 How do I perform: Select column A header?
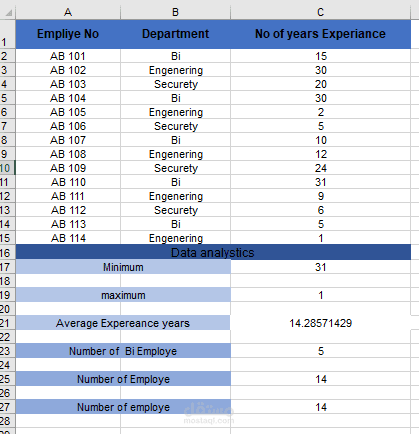coord(68,12)
